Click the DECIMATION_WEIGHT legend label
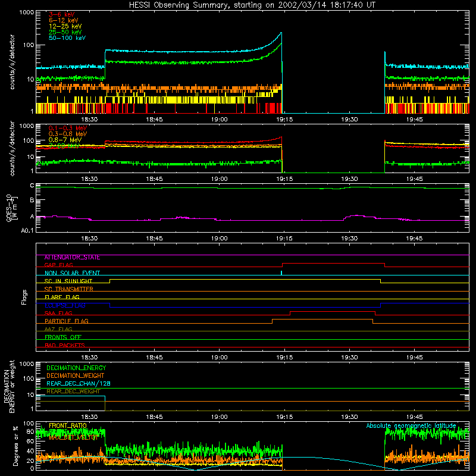Image resolution: width=476 pixels, height=476 pixels. coord(76,375)
